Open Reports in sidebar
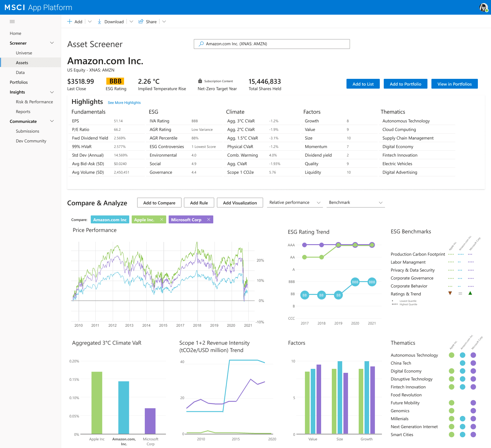The image size is (491, 448). tap(23, 112)
